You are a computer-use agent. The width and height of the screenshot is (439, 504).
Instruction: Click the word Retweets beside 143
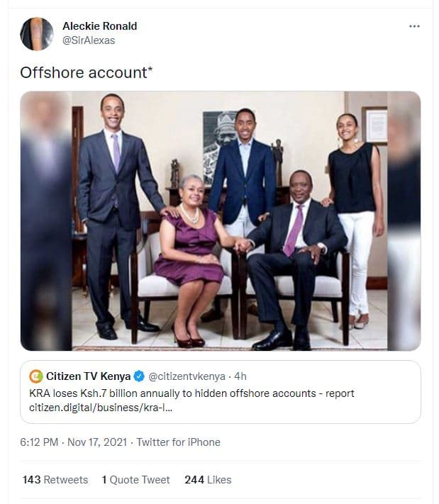click(x=66, y=480)
